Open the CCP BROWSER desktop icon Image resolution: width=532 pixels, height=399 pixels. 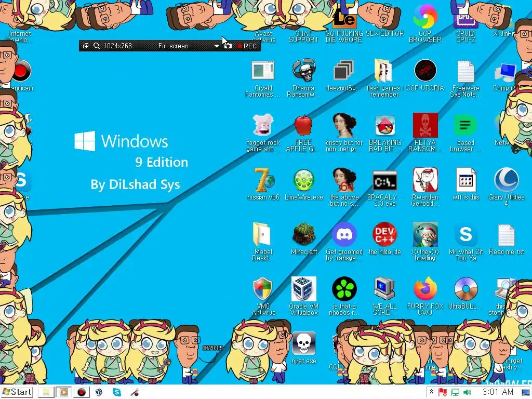coord(425,24)
